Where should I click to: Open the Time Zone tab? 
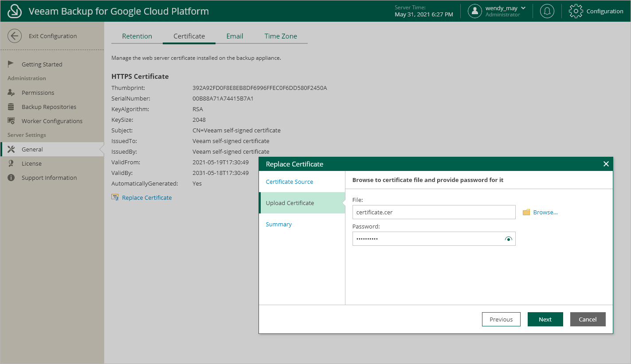[281, 36]
